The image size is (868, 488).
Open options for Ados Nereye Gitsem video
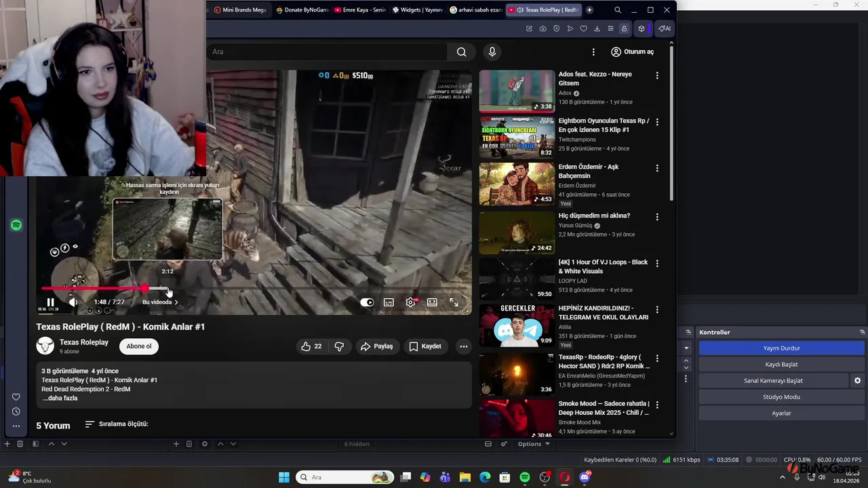tap(656, 76)
